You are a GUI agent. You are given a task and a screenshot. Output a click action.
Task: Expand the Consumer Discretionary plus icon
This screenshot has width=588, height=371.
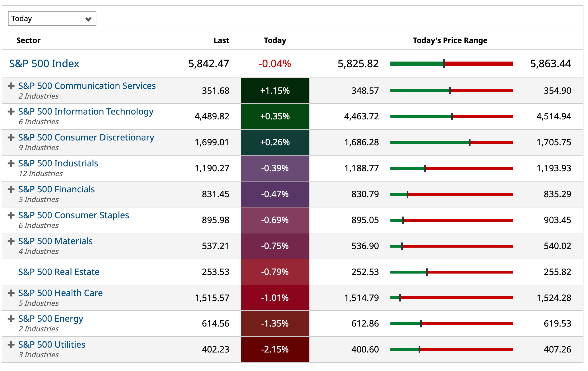pos(11,137)
